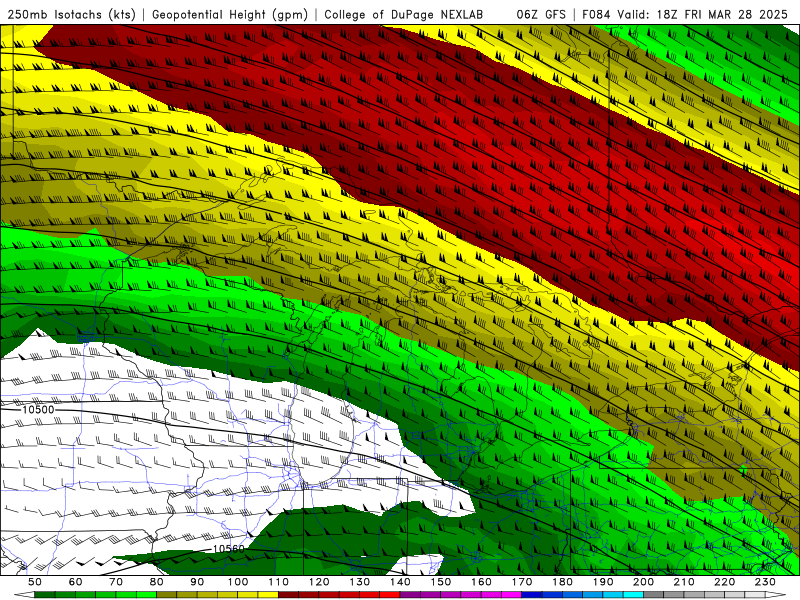
Task: Click the 220 knot tick label on the color scale
Action: click(724, 582)
